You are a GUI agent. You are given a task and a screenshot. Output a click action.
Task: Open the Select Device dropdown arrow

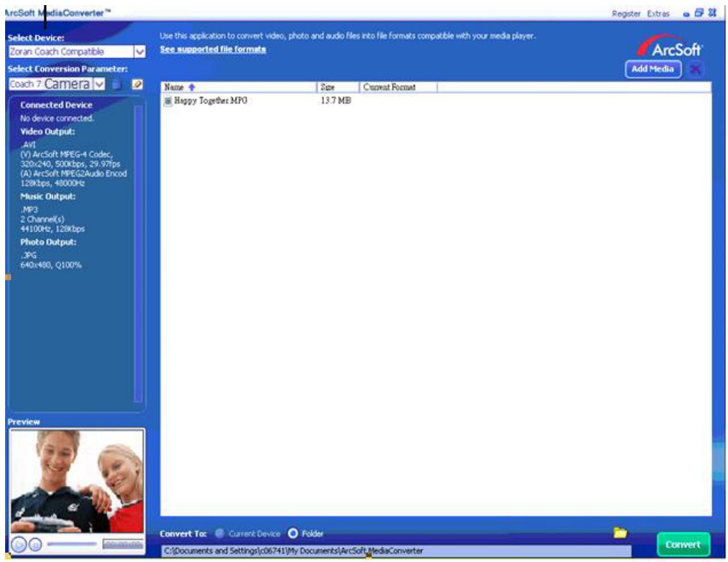coord(139,52)
